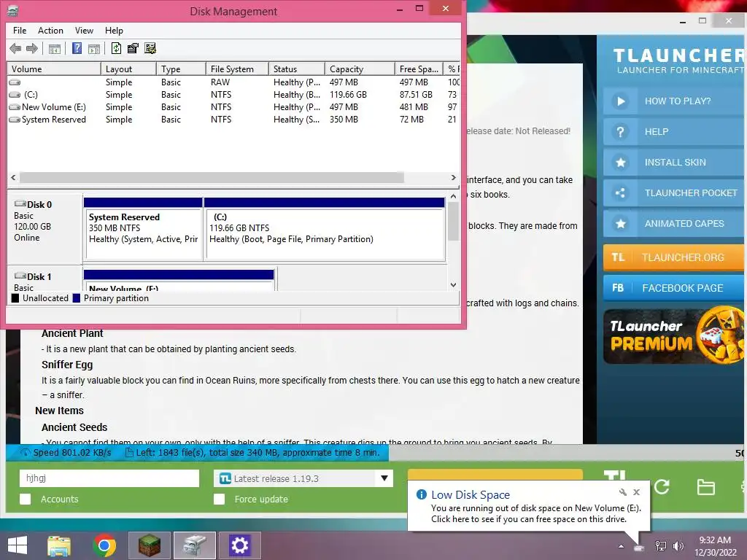Image resolution: width=747 pixels, height=560 pixels.
Task: Select the System Reserved partition on Disk 0
Action: point(143,229)
